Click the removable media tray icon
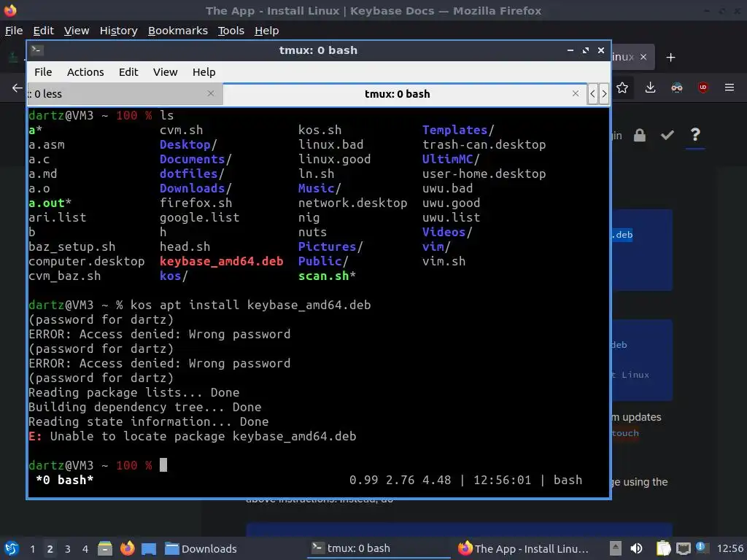 (616, 548)
